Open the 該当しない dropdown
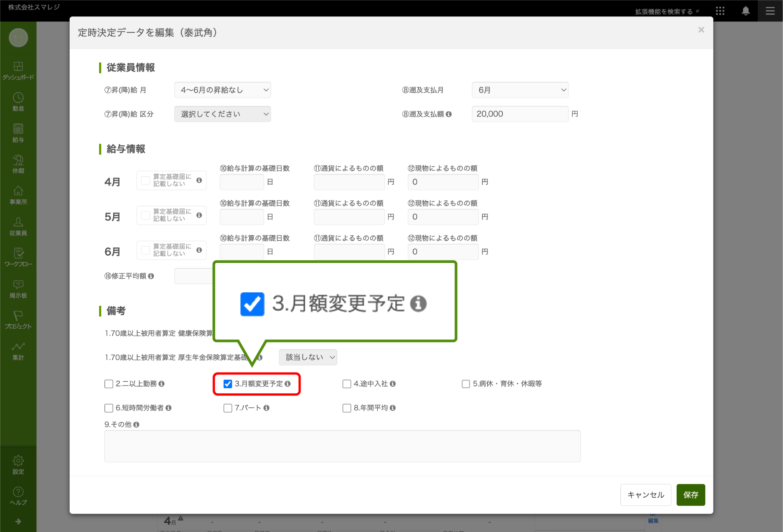This screenshot has width=783, height=532. 308,357
